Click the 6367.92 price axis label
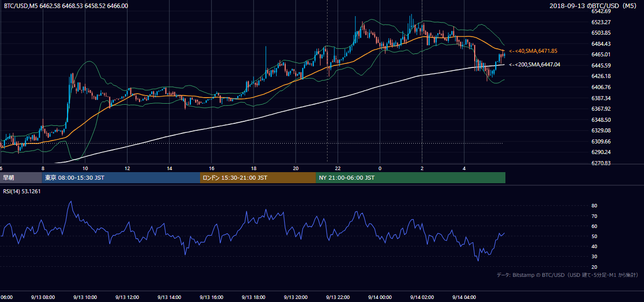This screenshot has width=644, height=302. click(601, 109)
